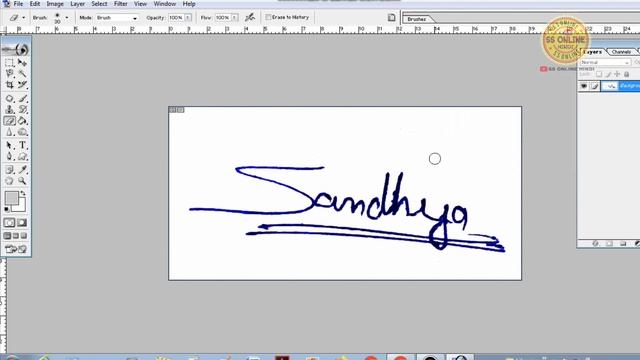Toggle lock position

click(617, 74)
